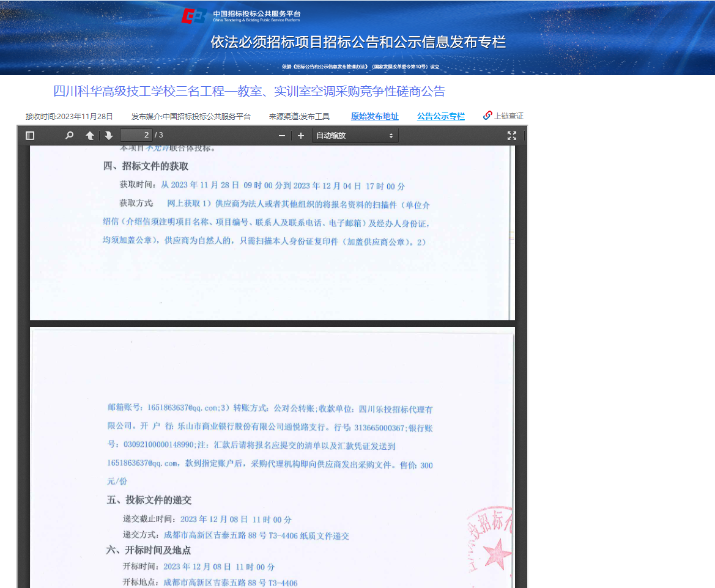Click the 发布媒介:中国招标投标公共服务平台 text
Image resolution: width=715 pixels, height=588 pixels.
coord(191,116)
